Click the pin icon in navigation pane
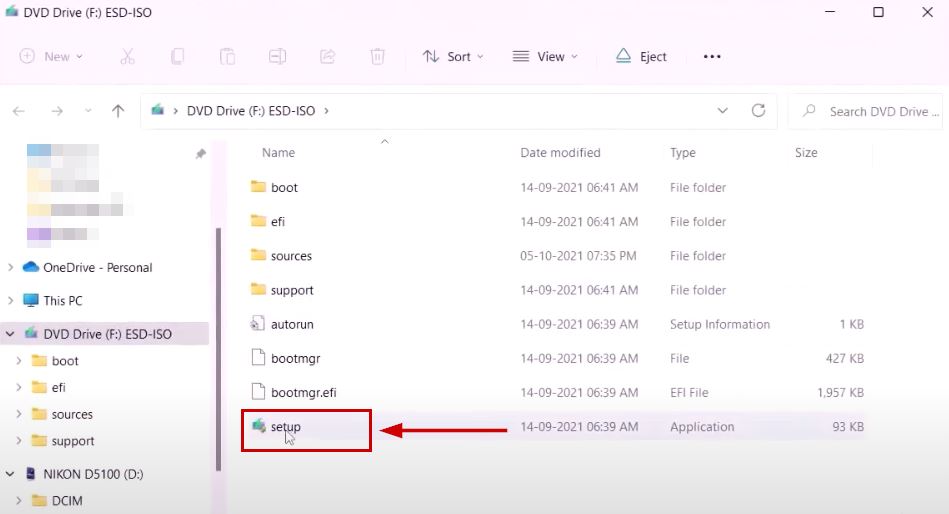Screen dimensions: 949x514 (201, 154)
